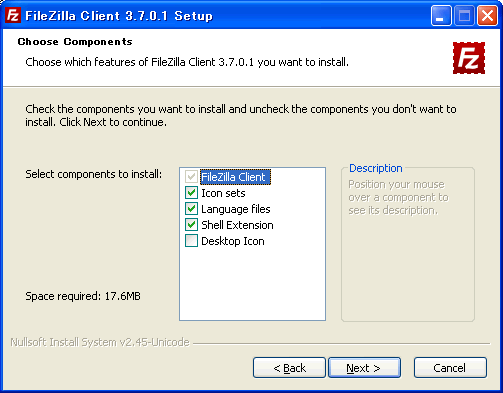Select the FileZilla Client component label
The image size is (503, 393).
235,177
